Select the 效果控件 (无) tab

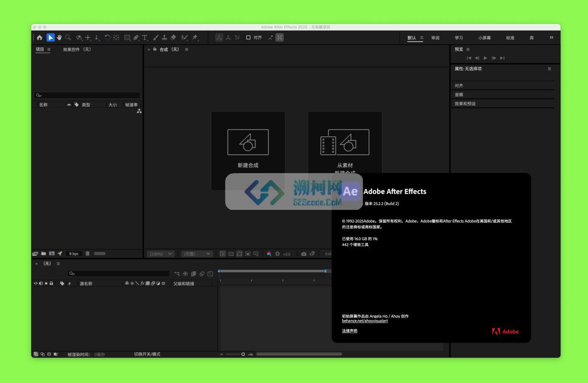coord(77,49)
